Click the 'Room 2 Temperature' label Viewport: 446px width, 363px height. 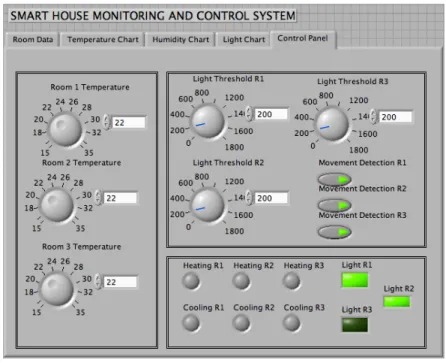(82, 163)
